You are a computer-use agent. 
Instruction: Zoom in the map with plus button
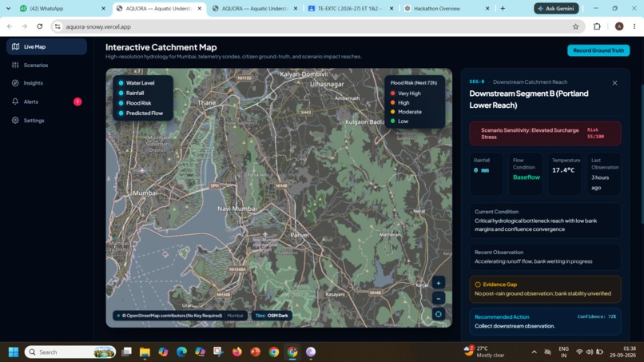[438, 283]
